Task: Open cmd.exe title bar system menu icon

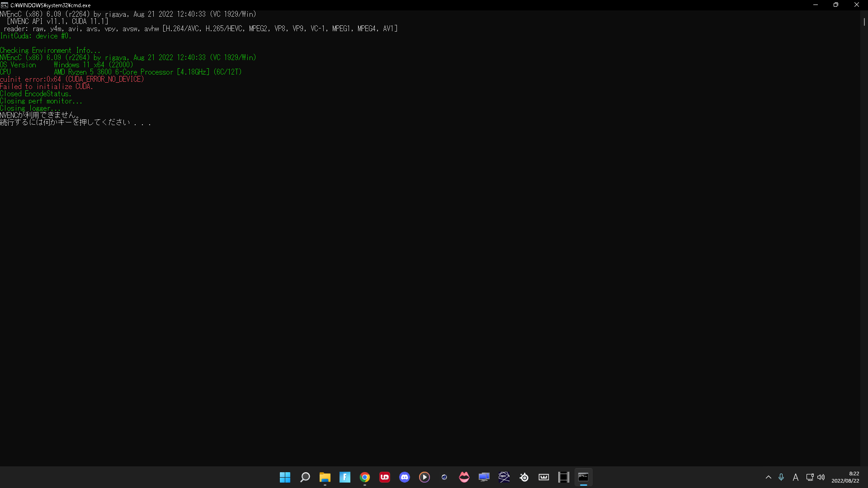Action: [x=5, y=5]
